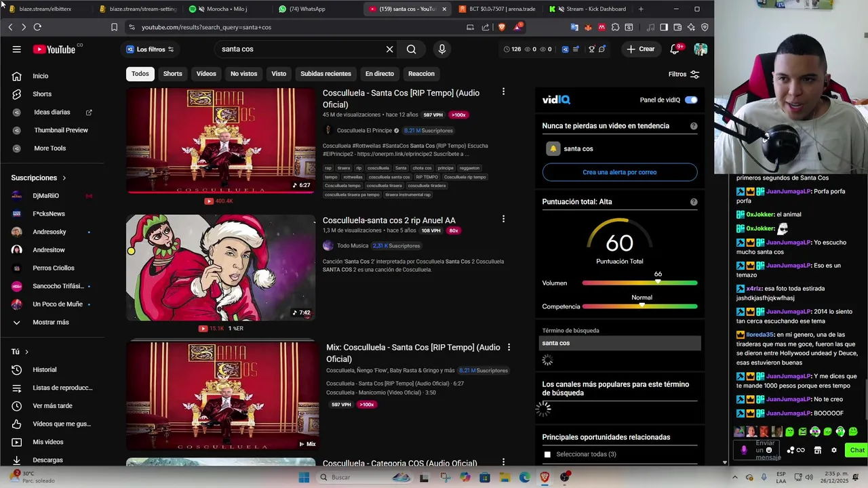Image resolution: width=868 pixels, height=488 pixels.
Task: Open the chat shop storefront icon
Action: coord(818,450)
